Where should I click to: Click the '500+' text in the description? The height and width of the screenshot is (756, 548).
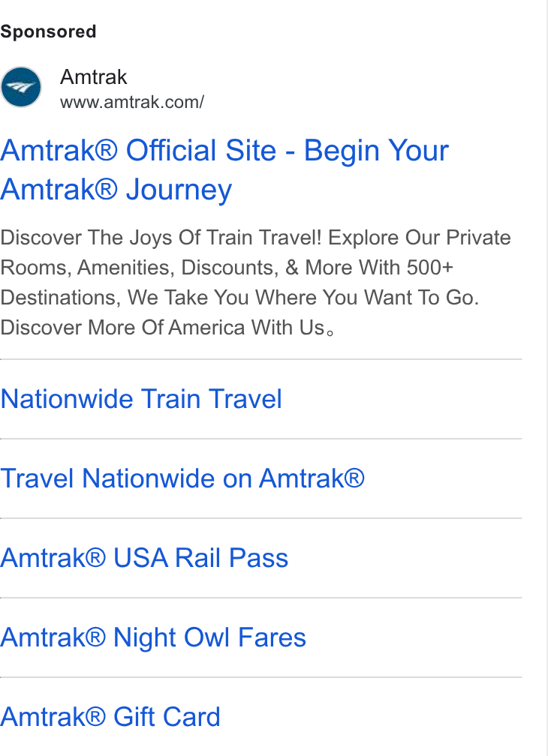[430, 268]
